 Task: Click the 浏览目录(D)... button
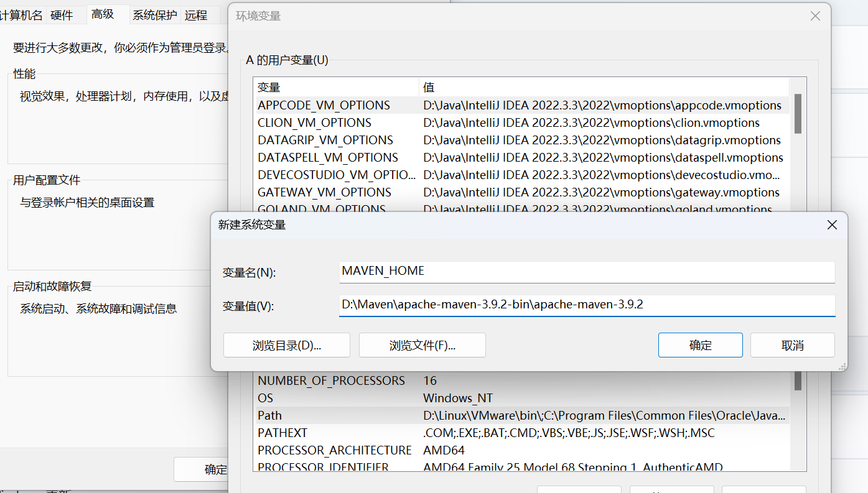[287, 345]
